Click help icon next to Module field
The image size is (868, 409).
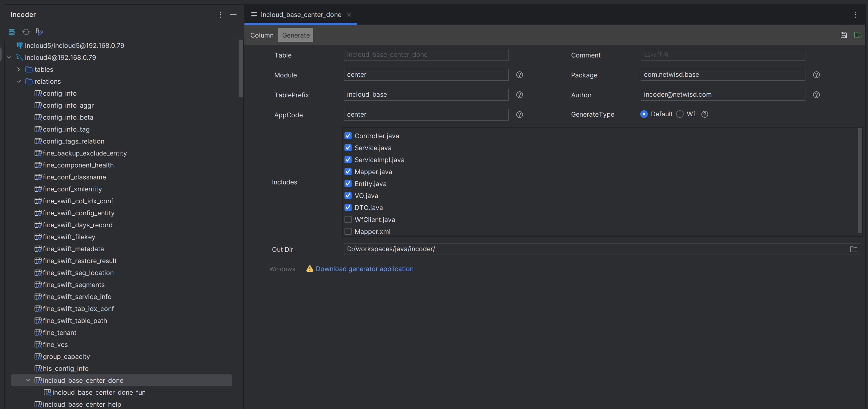519,75
